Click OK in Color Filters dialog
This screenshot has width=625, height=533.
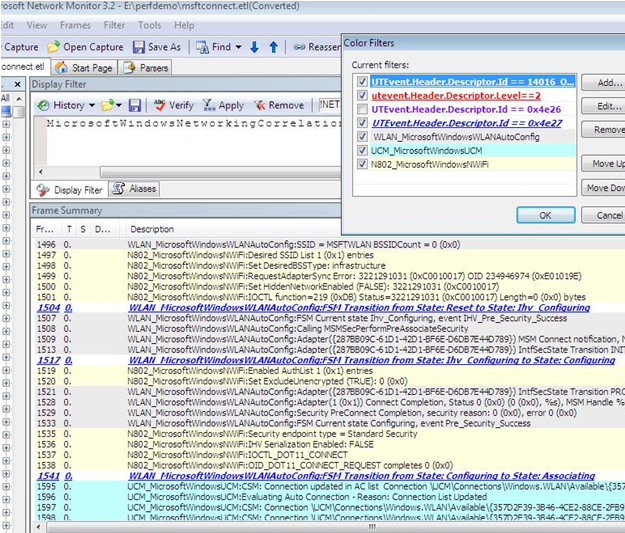(546, 215)
